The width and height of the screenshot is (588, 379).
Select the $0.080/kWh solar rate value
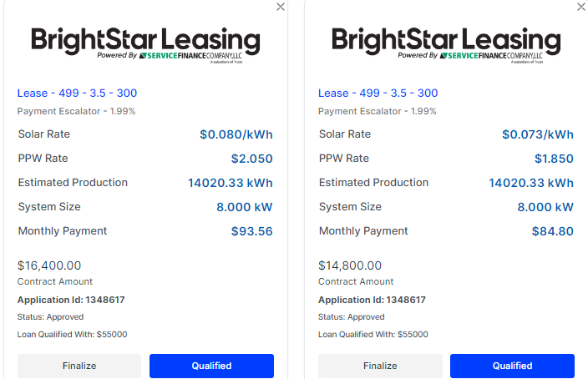[236, 134]
